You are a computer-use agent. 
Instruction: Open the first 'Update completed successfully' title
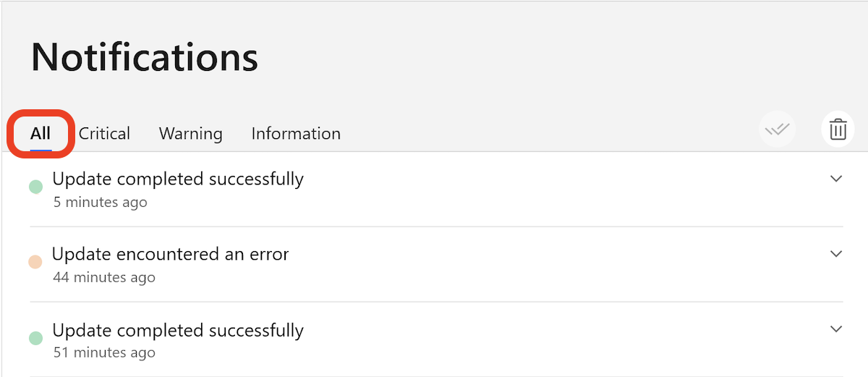(178, 179)
